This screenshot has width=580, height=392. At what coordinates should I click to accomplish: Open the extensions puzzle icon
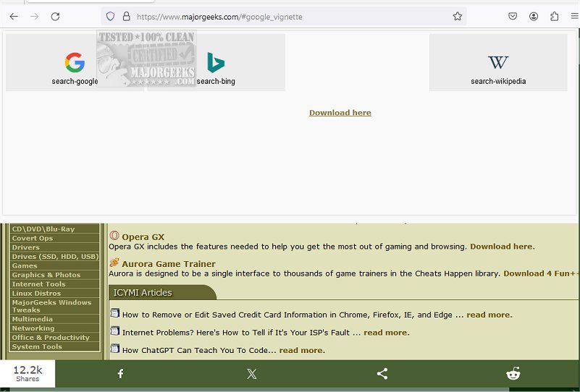click(555, 16)
